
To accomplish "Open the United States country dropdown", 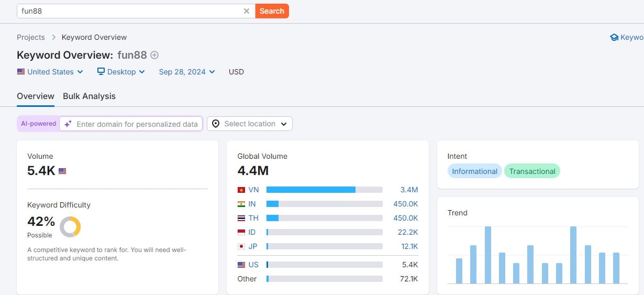I will point(50,72).
